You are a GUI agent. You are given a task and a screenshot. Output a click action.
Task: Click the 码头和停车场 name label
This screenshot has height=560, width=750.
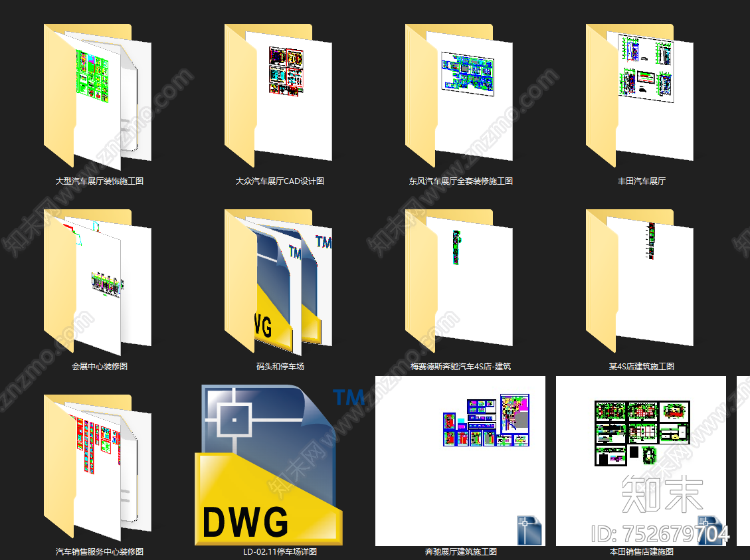click(x=280, y=366)
